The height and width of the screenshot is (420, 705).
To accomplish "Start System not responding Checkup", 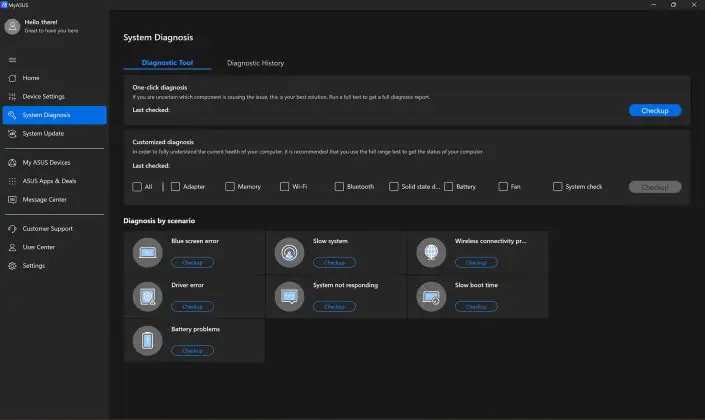I will point(334,307).
